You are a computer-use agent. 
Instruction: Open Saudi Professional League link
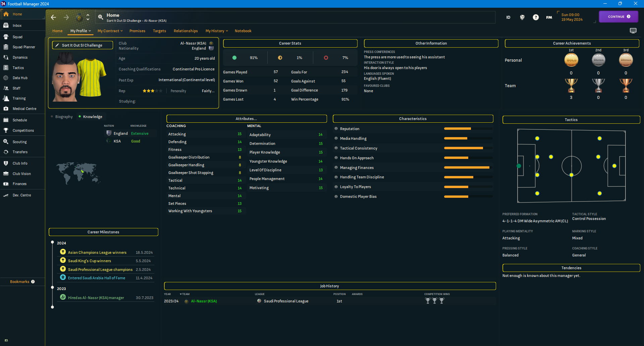286,301
